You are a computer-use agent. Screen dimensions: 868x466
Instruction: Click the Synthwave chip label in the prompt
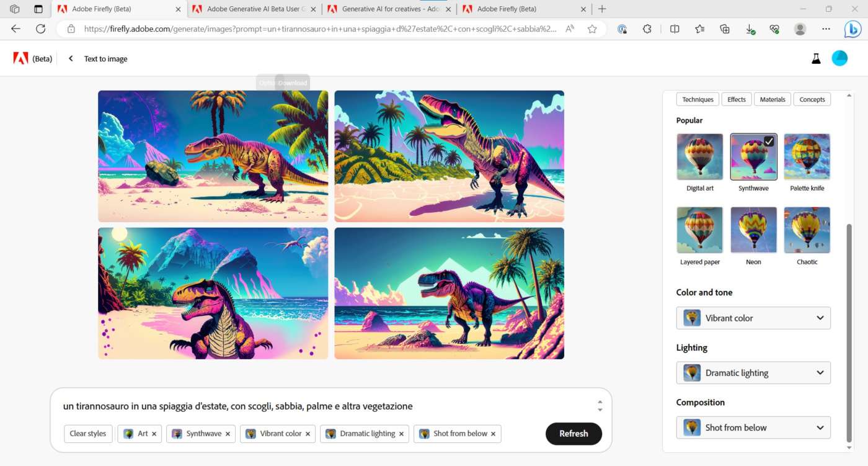coord(203,434)
